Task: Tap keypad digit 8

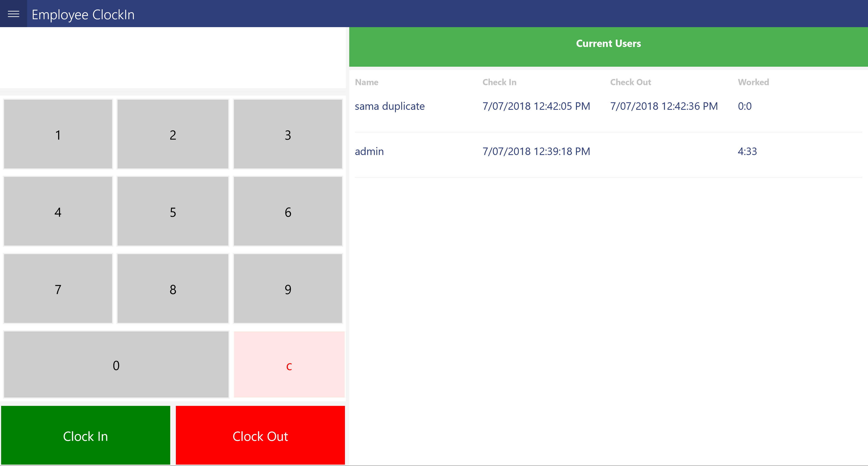Action: pos(173,289)
